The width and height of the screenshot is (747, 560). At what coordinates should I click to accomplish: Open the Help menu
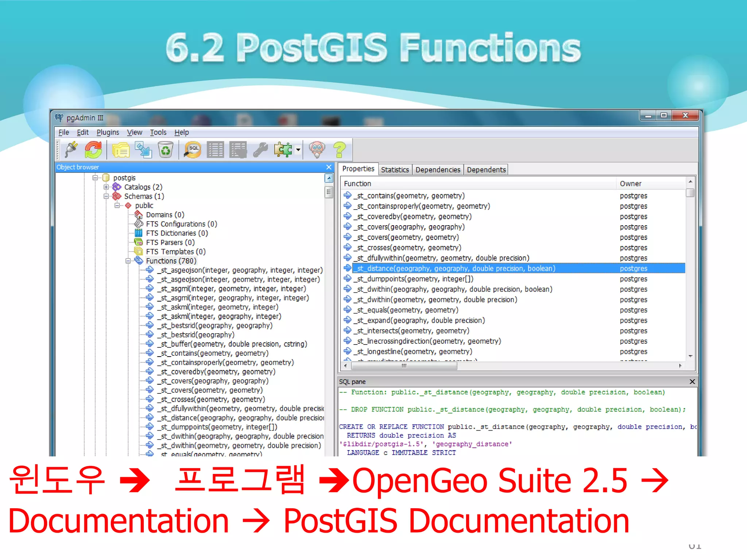[x=182, y=132]
